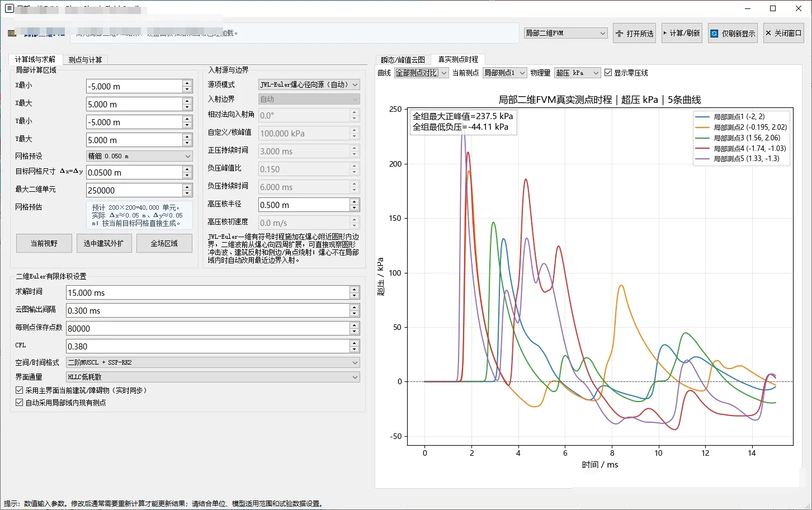Click the 网格预估 estimate text box

(x=139, y=215)
